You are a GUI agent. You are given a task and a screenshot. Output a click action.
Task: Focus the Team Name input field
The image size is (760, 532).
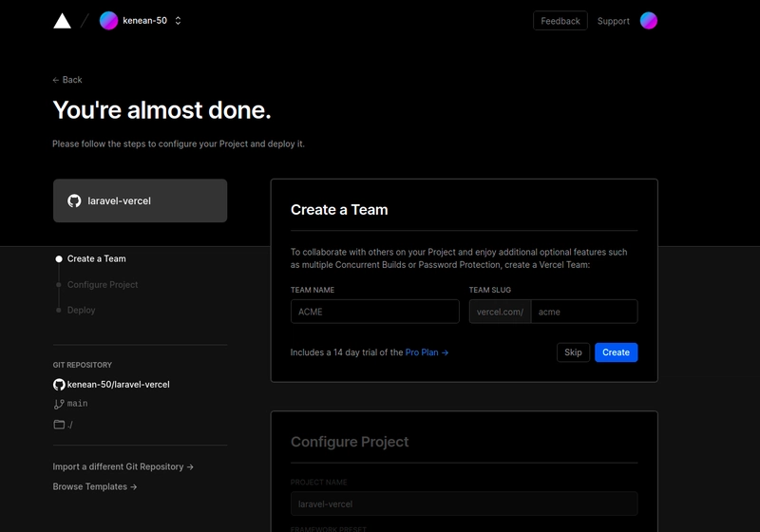click(374, 312)
